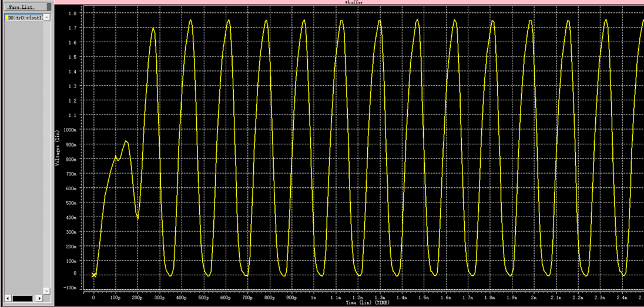Click the 2.4n tick label on time axis

point(622,297)
